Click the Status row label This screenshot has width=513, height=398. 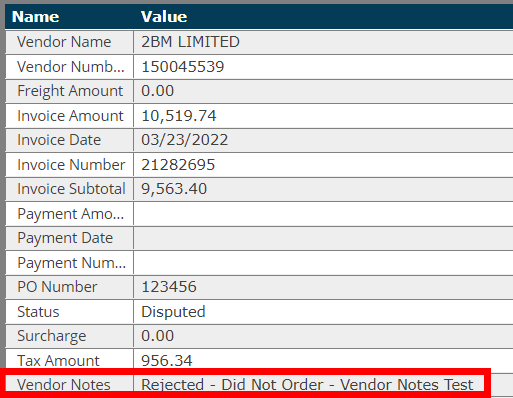[38, 312]
